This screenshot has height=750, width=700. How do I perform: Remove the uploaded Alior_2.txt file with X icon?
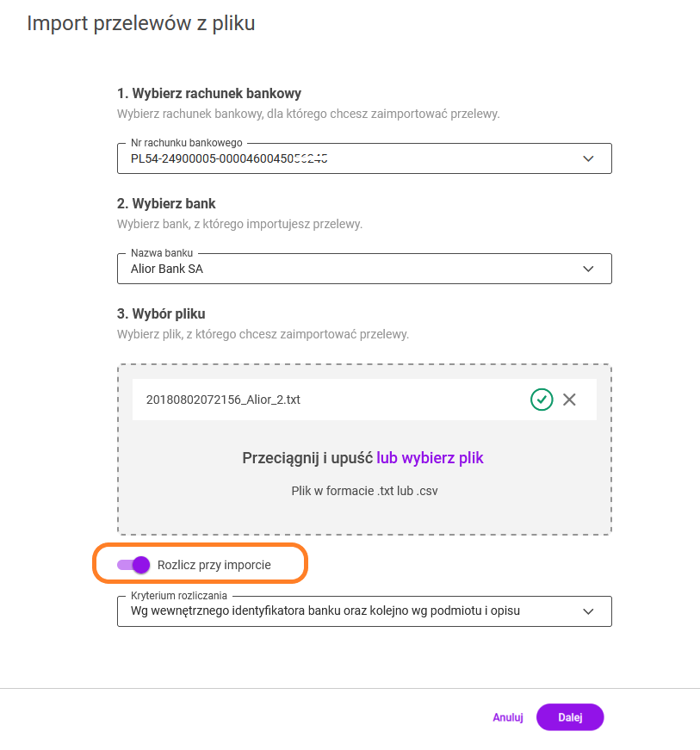coord(568,400)
